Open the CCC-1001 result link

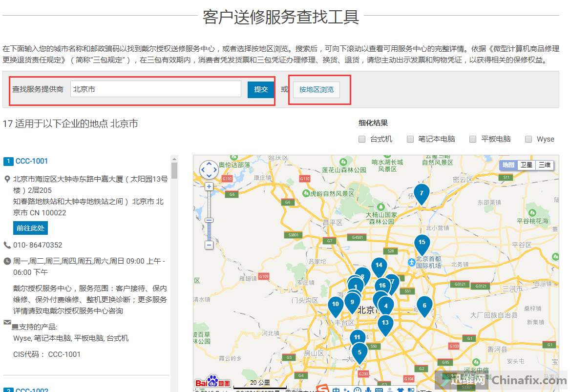click(32, 161)
